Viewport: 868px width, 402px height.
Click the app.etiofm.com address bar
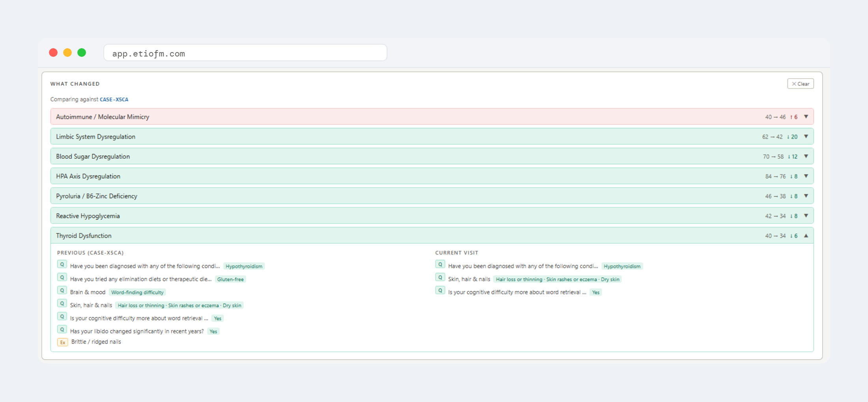click(x=245, y=53)
